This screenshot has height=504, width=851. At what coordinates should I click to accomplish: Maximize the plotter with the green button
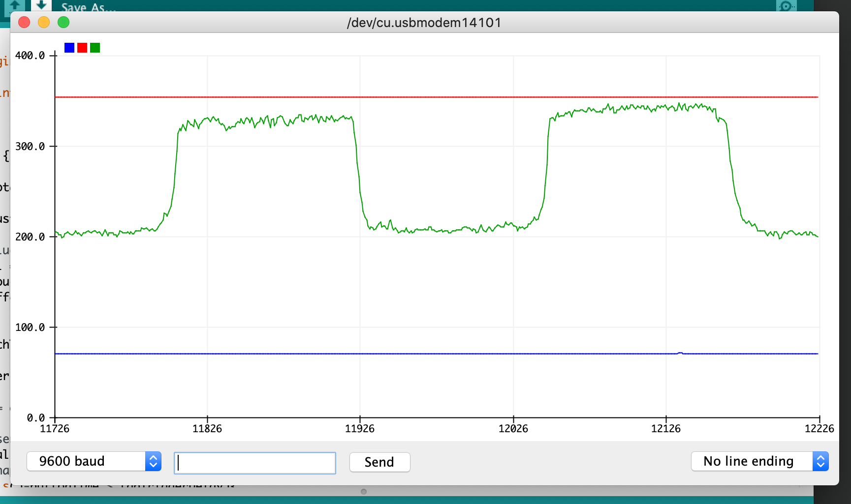point(63,23)
